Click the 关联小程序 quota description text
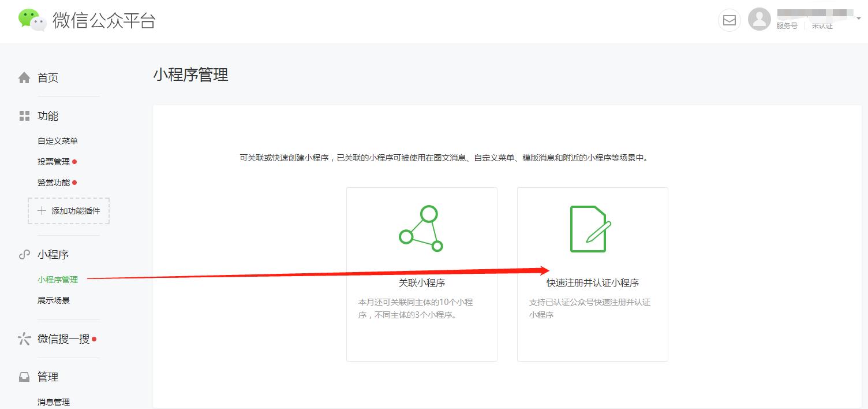Image resolution: width=868 pixels, height=409 pixels. tap(416, 308)
